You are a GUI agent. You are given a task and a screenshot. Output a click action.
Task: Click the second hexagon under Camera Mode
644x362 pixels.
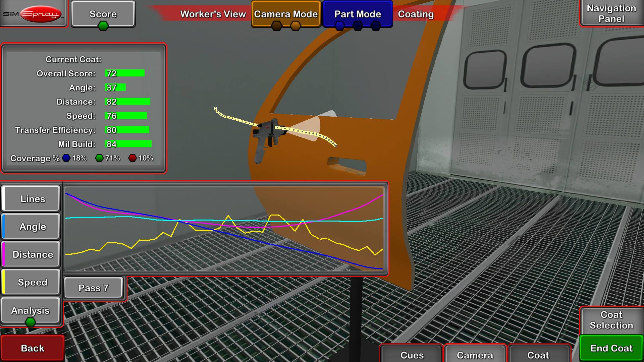coord(296,26)
